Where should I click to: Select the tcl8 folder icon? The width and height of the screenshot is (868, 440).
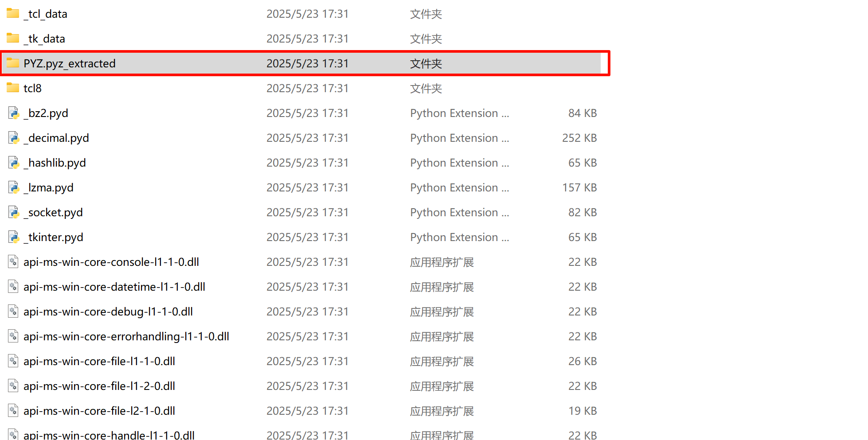13,88
